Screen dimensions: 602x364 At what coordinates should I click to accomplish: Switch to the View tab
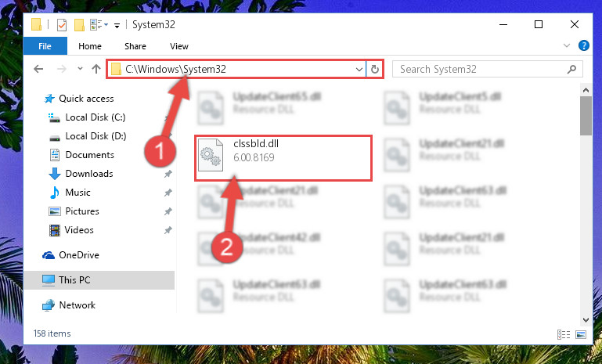[x=179, y=46]
